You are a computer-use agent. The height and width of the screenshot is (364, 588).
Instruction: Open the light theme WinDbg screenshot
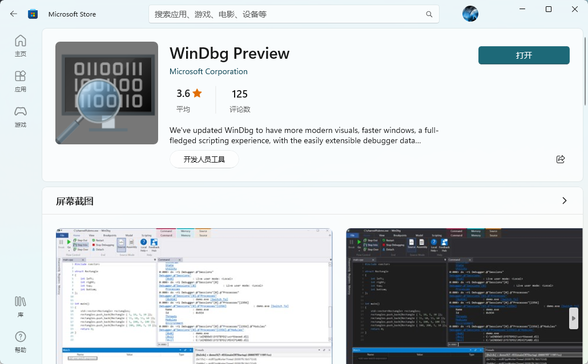click(194, 296)
